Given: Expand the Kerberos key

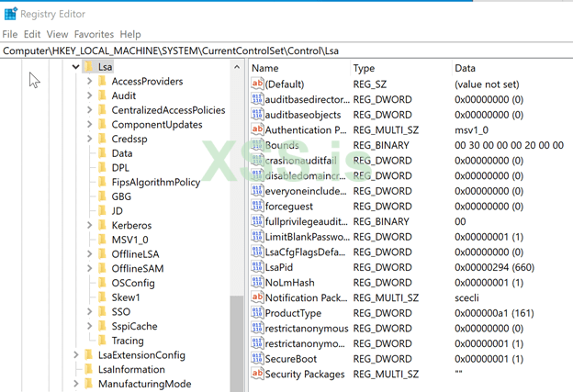Looking at the screenshot, I should 90,226.
